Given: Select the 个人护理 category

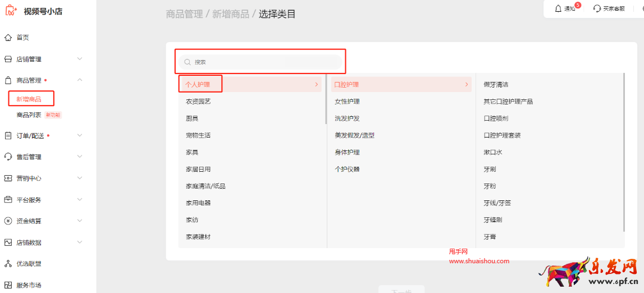Looking at the screenshot, I should coord(198,84).
